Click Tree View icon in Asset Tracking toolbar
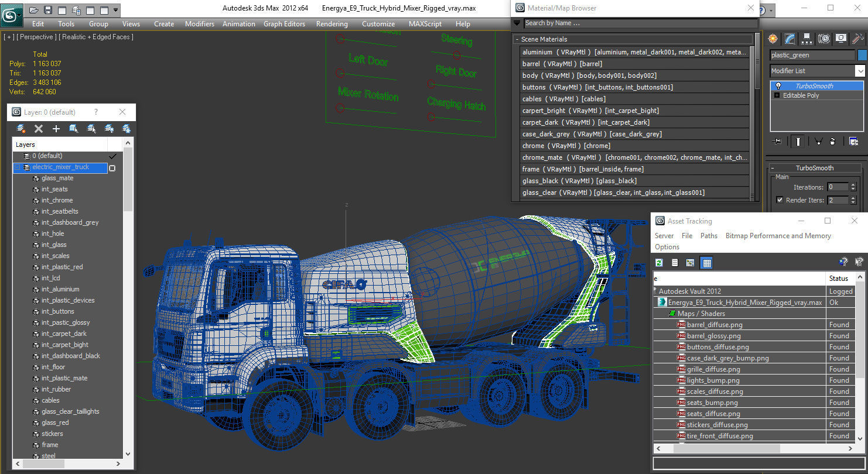The image size is (868, 474). pos(691,263)
